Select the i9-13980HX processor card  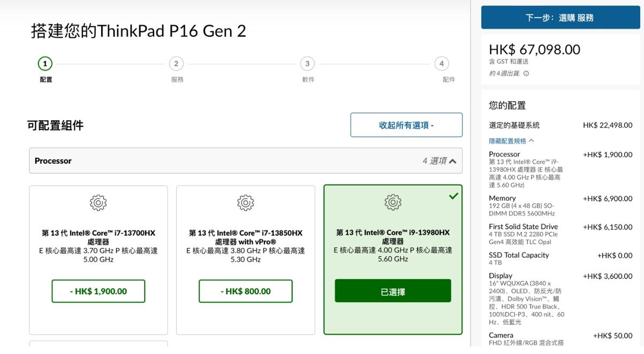pos(392,246)
